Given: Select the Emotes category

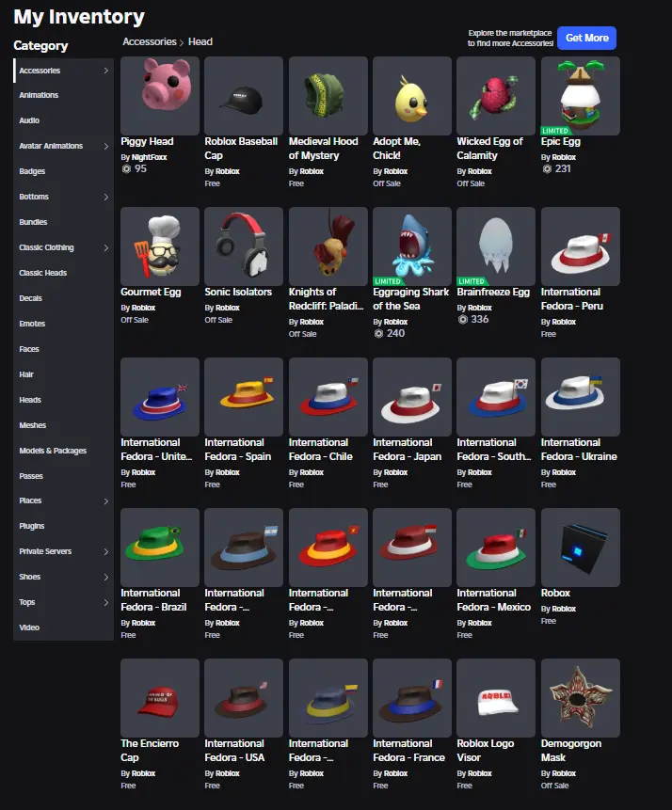Looking at the screenshot, I should click(x=32, y=324).
